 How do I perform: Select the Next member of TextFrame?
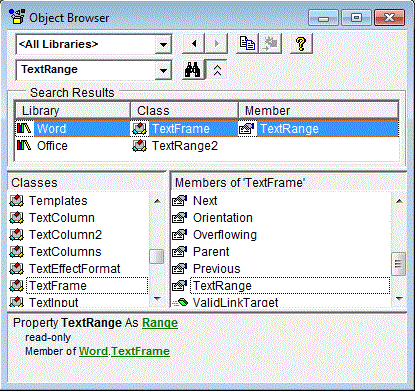click(x=205, y=201)
